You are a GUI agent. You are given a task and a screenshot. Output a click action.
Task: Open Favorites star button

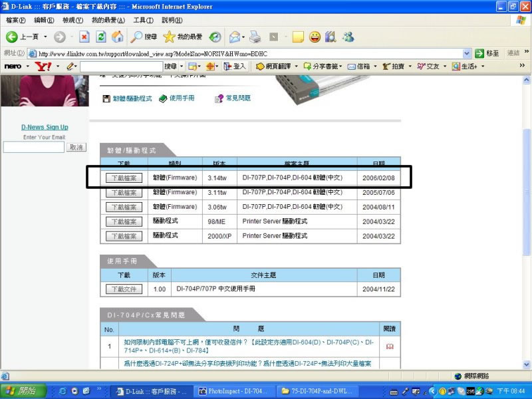coord(182,37)
